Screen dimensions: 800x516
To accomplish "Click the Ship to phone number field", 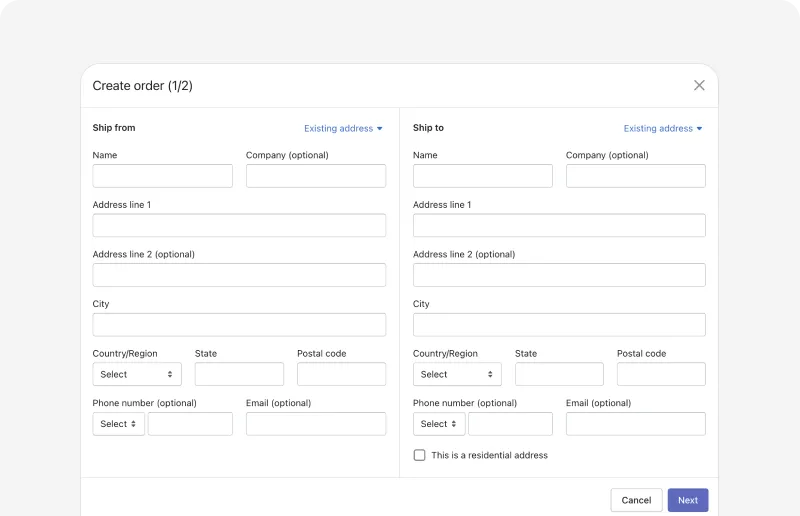I will (510, 424).
